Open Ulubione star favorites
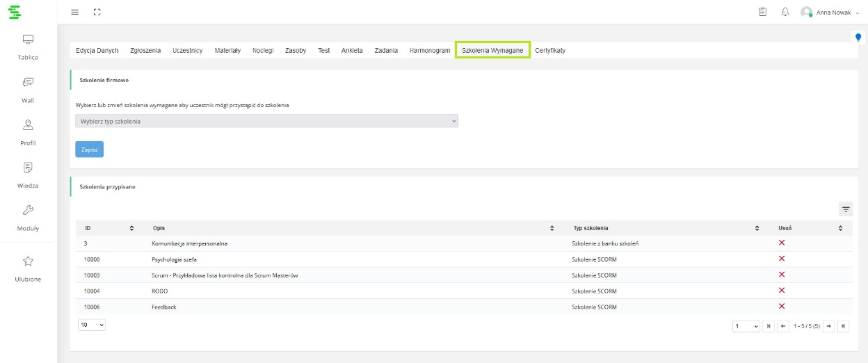 point(28,261)
